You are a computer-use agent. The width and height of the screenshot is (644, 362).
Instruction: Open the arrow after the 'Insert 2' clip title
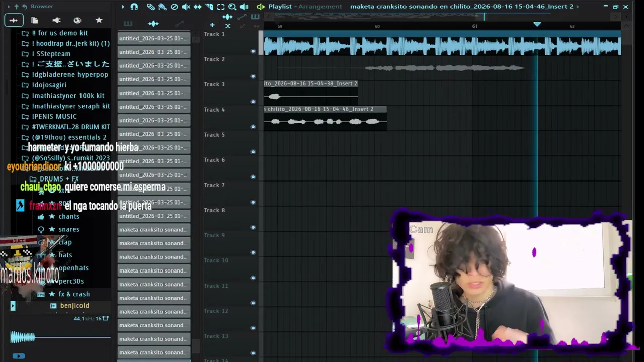pyautogui.click(x=577, y=7)
